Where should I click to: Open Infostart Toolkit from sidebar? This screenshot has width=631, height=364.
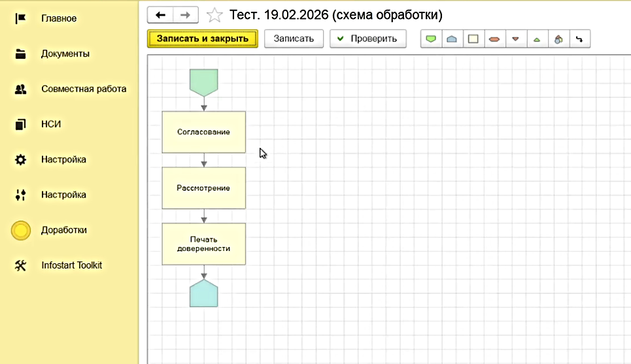click(71, 265)
